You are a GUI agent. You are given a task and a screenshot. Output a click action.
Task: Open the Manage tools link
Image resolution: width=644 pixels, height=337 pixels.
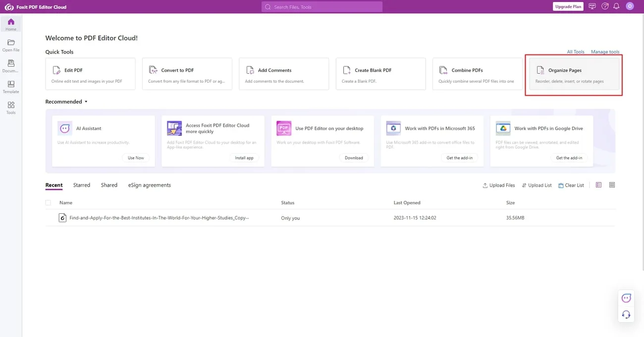pos(605,52)
